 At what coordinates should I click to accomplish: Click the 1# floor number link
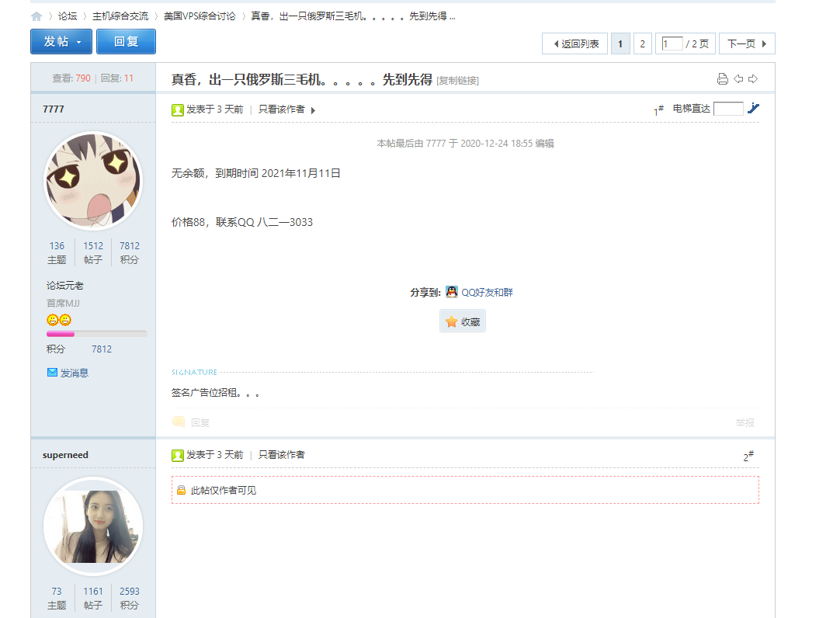658,110
